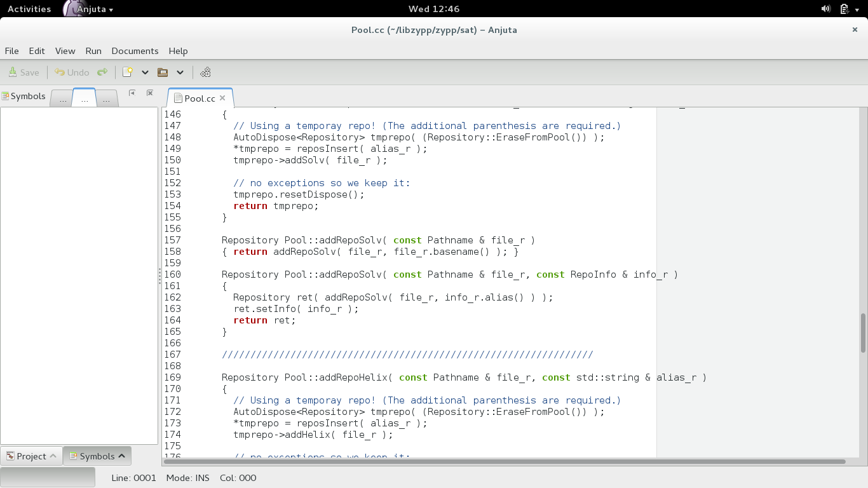Image resolution: width=868 pixels, height=488 pixels.
Task: Click the '// no exceptions so we keep it:' comment on line 152
Action: point(322,183)
